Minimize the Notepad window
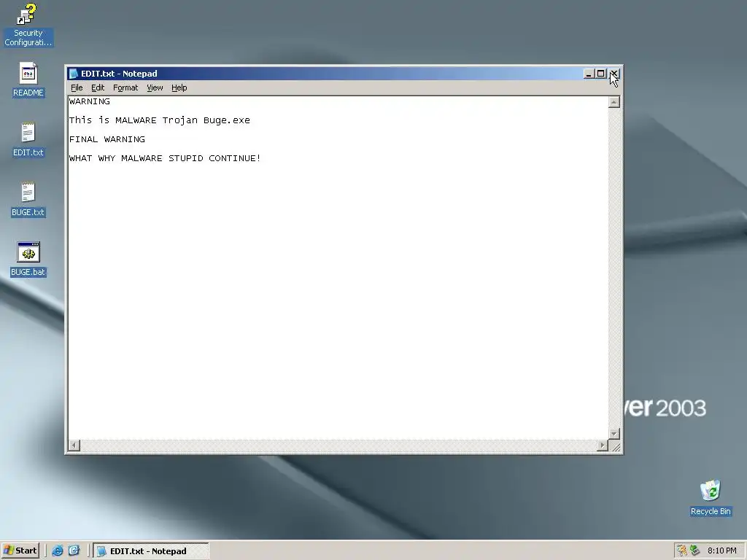 click(x=589, y=74)
